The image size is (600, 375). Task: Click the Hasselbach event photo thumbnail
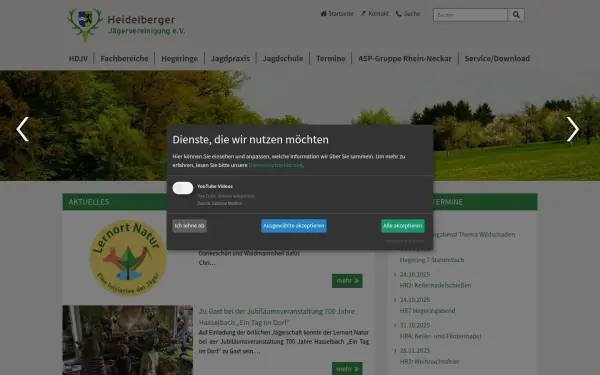tap(128, 340)
